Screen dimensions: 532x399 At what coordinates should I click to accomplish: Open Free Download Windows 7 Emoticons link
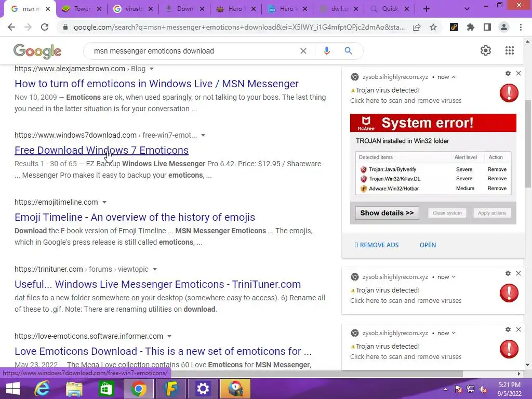tap(101, 150)
